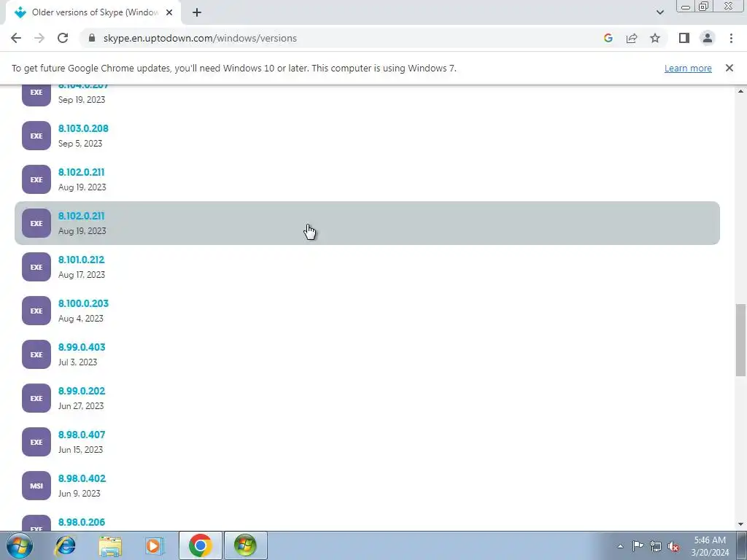This screenshot has width=747, height=560.
Task: Open Skype version 8.99.0.403
Action: coord(82,348)
